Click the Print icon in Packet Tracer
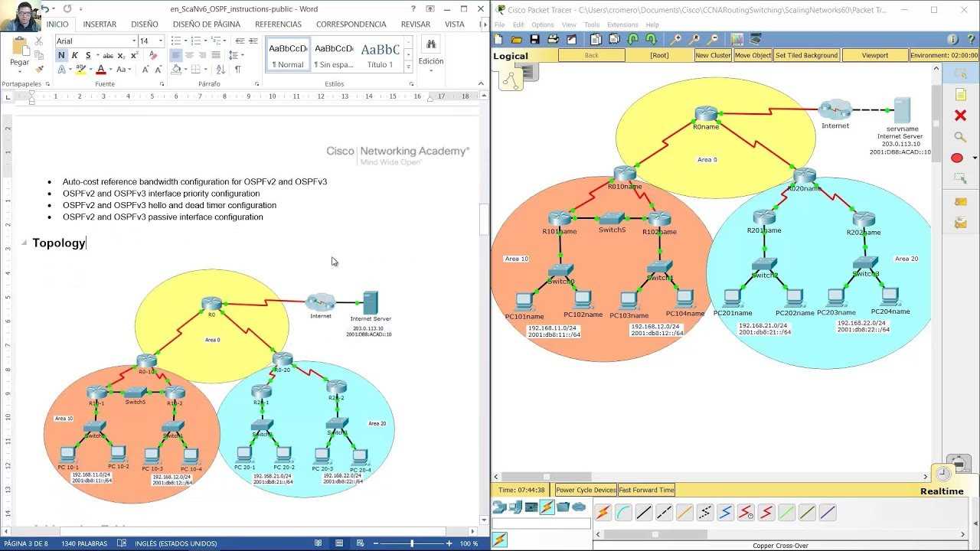The width and height of the screenshot is (980, 551). pos(553,39)
